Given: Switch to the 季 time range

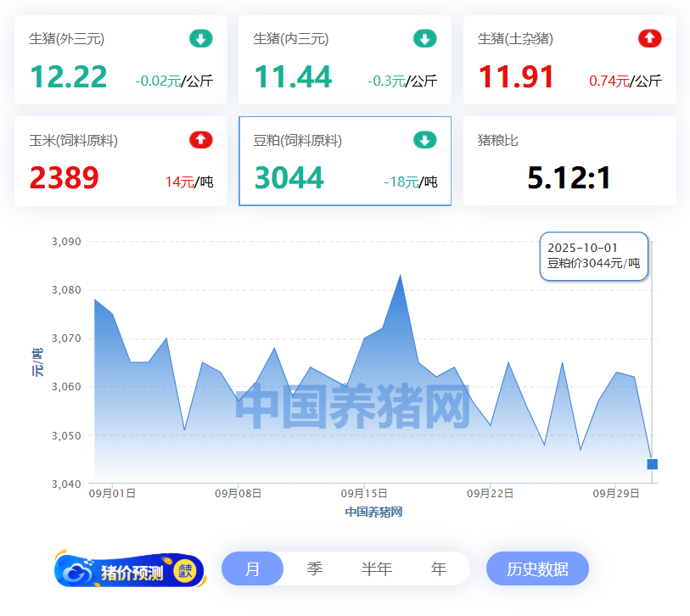Looking at the screenshot, I should 315,568.
